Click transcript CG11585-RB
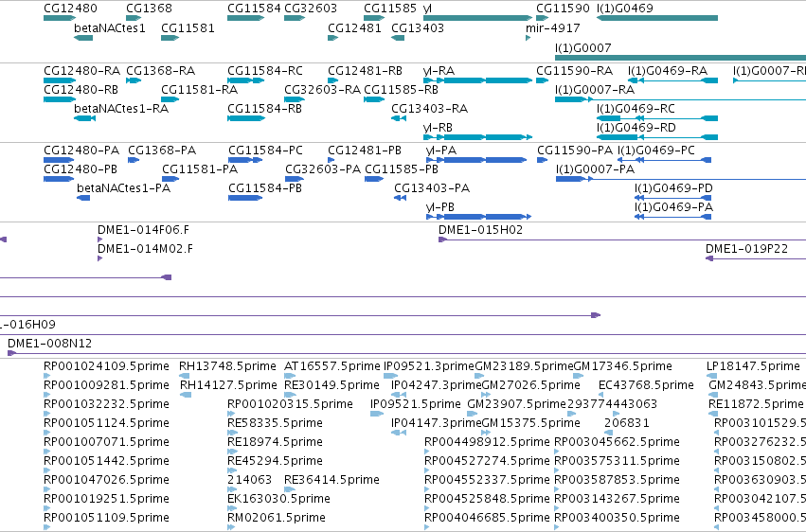This screenshot has width=806, height=532. 374,99
